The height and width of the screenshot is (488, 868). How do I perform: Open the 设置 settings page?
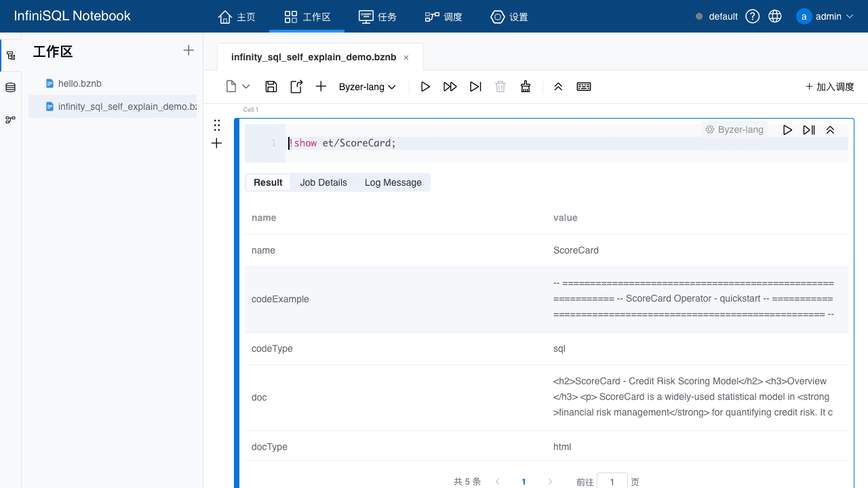(x=509, y=17)
